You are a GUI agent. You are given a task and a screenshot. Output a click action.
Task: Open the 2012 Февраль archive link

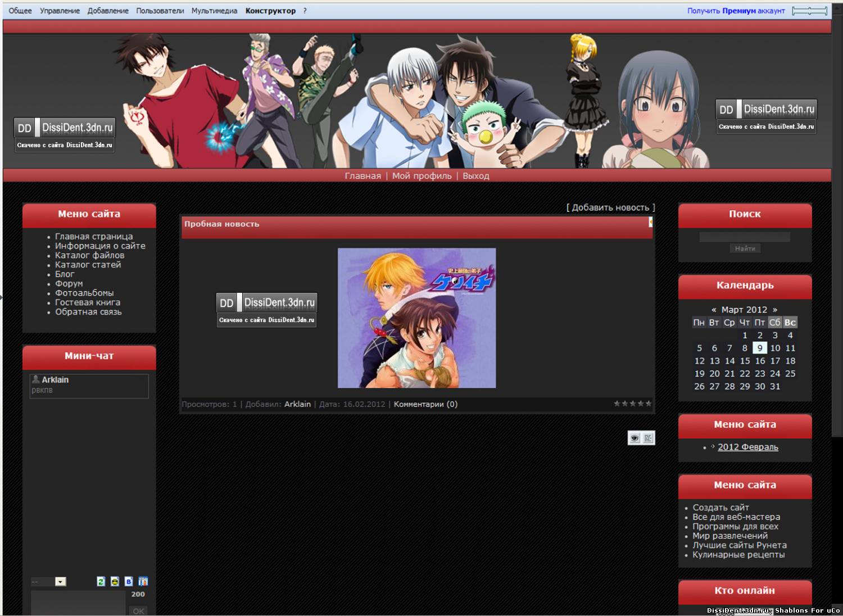748,447
